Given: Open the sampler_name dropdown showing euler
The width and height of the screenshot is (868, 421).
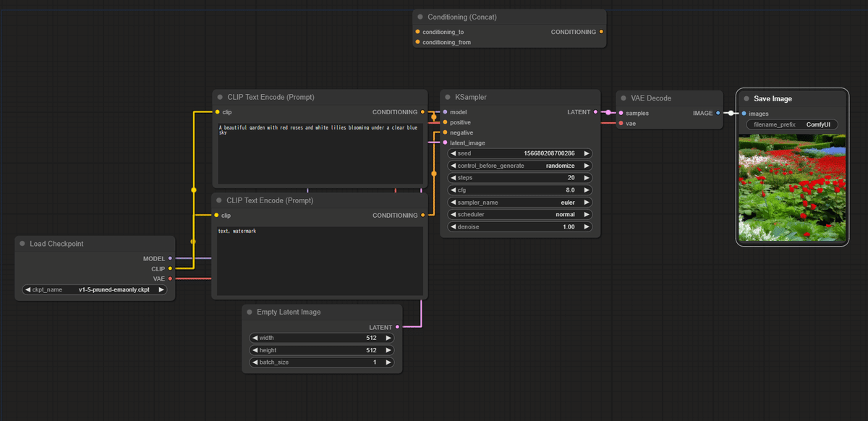Looking at the screenshot, I should tap(520, 203).
